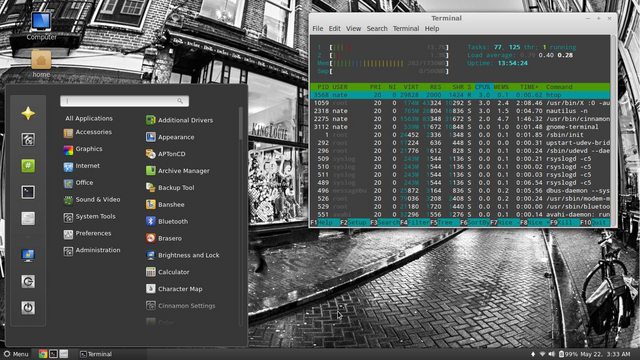Click the Chrome launcher in the bottom panel

pos(43,354)
